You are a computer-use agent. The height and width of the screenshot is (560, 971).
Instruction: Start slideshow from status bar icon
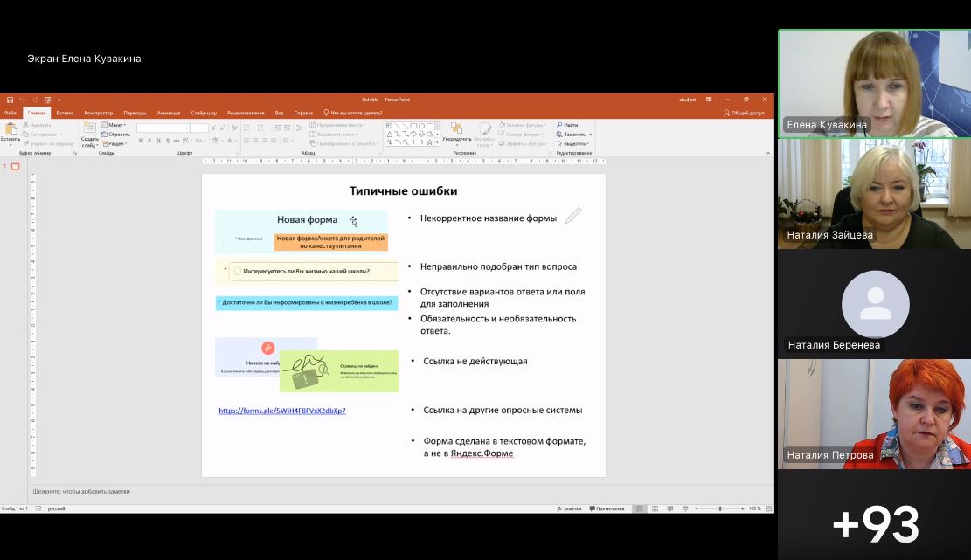pos(685,508)
